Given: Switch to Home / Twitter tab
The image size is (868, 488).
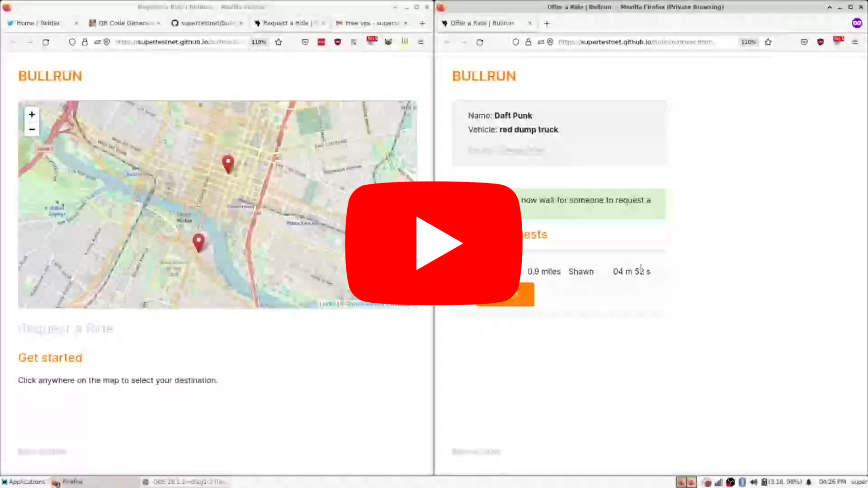Looking at the screenshot, I should coord(38,23).
